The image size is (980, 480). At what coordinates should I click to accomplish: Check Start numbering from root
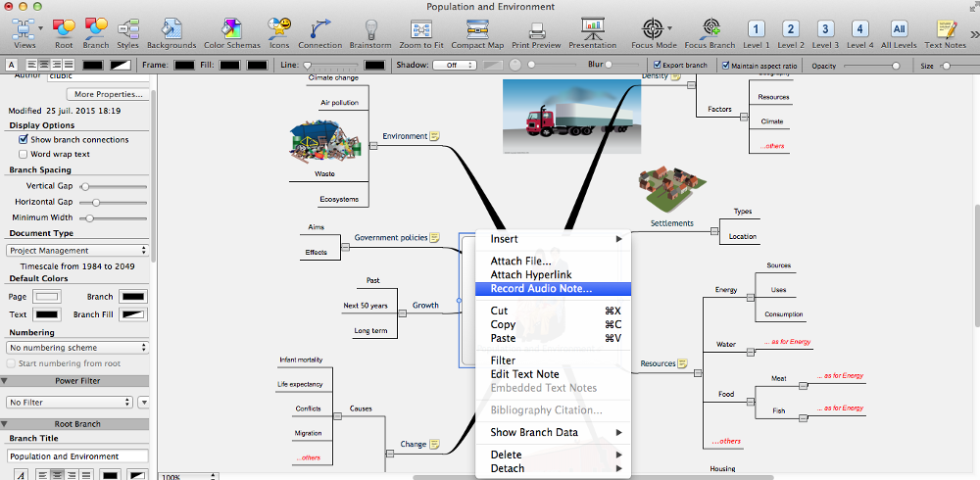[x=10, y=363]
